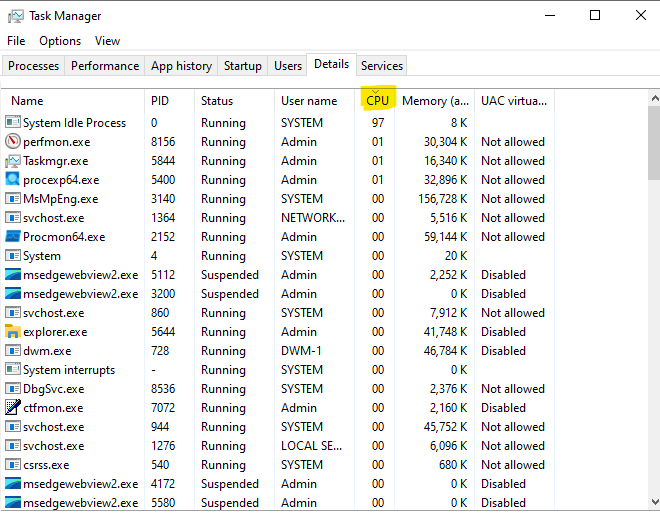Viewport: 660px width, 524px height.
Task: Select the Taskmgr.exe process name
Action: 56,161
